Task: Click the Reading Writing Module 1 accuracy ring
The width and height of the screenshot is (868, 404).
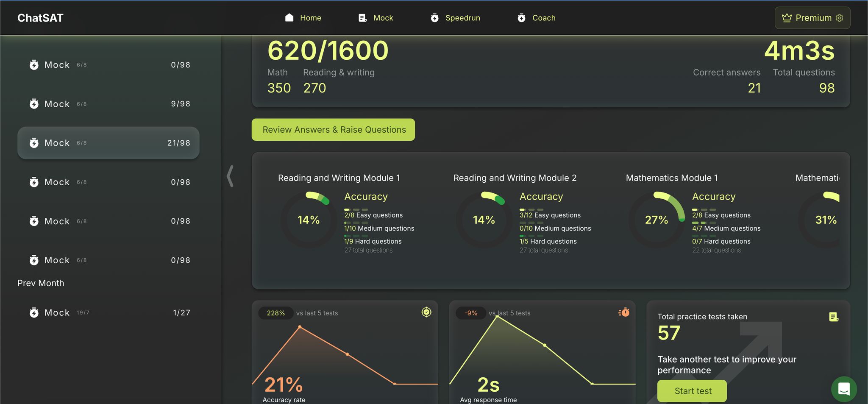Action: click(x=309, y=220)
